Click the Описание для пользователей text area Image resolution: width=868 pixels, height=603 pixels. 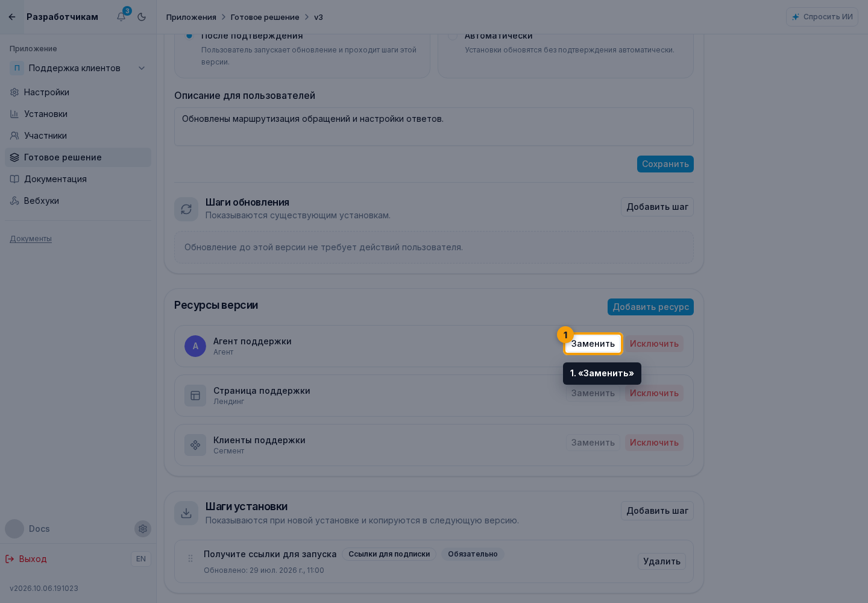click(x=434, y=127)
